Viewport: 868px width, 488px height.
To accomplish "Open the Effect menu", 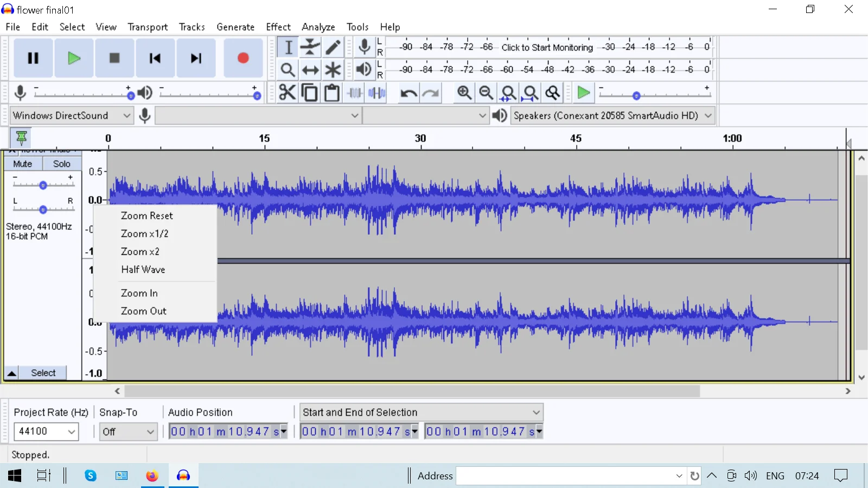I will point(278,27).
